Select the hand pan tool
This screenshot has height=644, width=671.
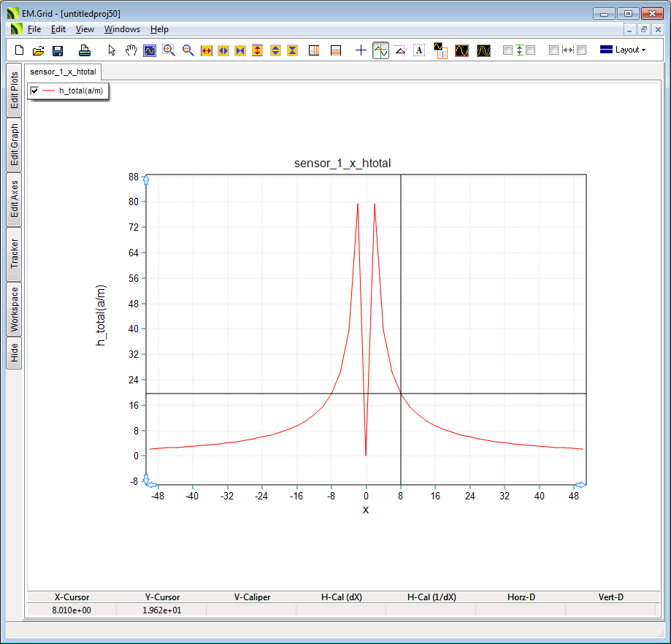[131, 50]
